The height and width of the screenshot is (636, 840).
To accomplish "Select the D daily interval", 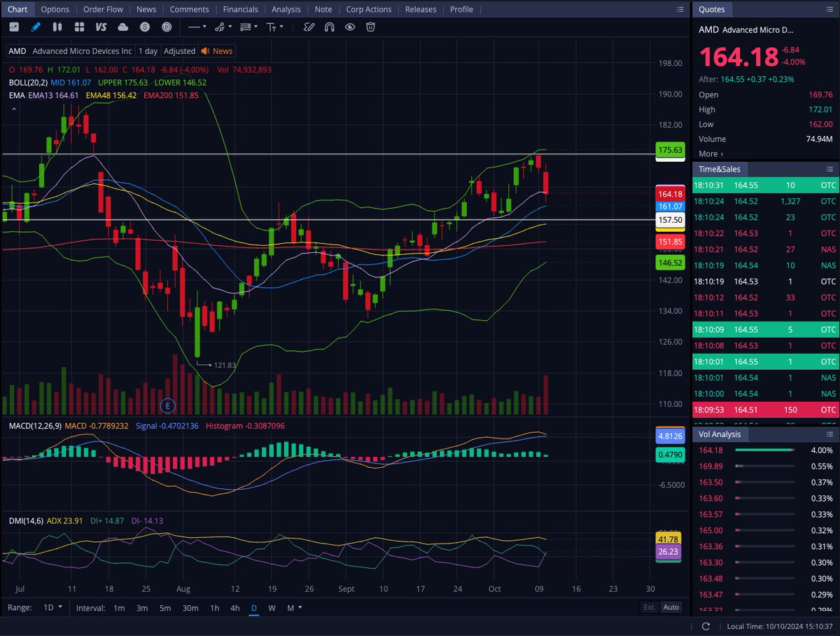I will tap(254, 608).
